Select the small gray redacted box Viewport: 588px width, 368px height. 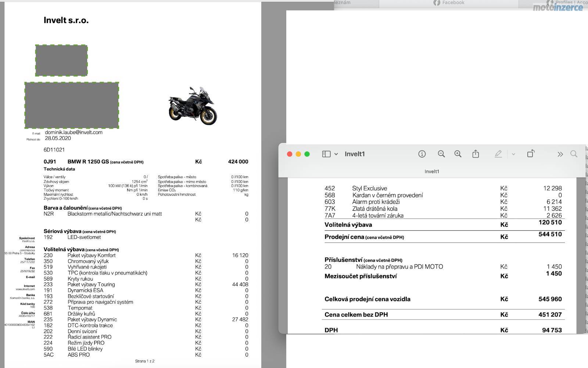click(61, 60)
